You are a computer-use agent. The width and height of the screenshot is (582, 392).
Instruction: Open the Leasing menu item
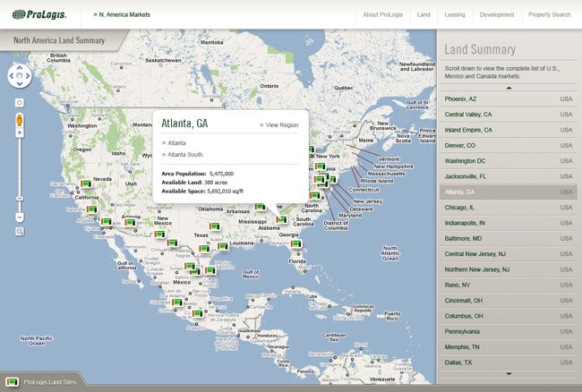[455, 15]
